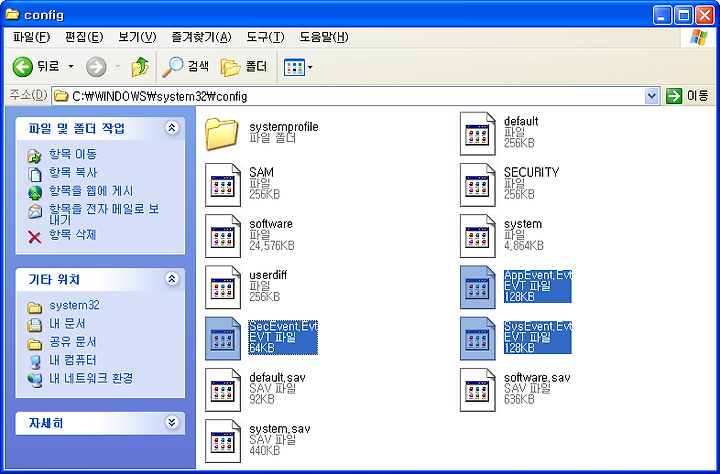Open 공유 문서 in other places
The height and width of the screenshot is (474, 720).
(x=73, y=342)
